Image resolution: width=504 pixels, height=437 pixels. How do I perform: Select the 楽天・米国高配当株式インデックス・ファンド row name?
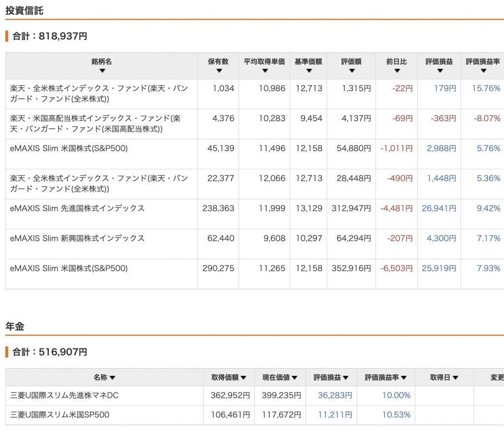pyautogui.click(x=95, y=124)
